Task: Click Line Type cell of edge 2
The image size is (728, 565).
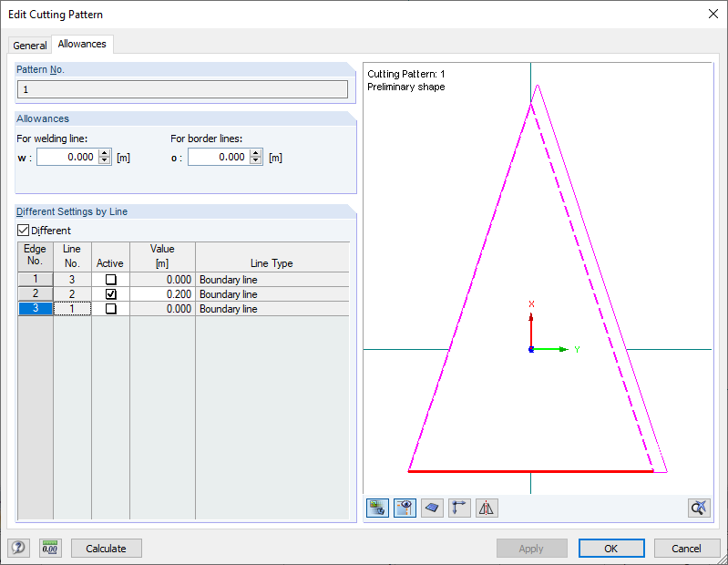Action: pos(272,293)
